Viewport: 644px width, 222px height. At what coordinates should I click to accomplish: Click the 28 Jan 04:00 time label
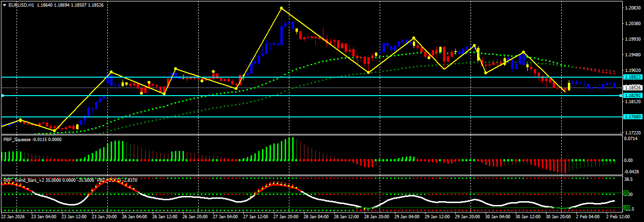pos(316,216)
